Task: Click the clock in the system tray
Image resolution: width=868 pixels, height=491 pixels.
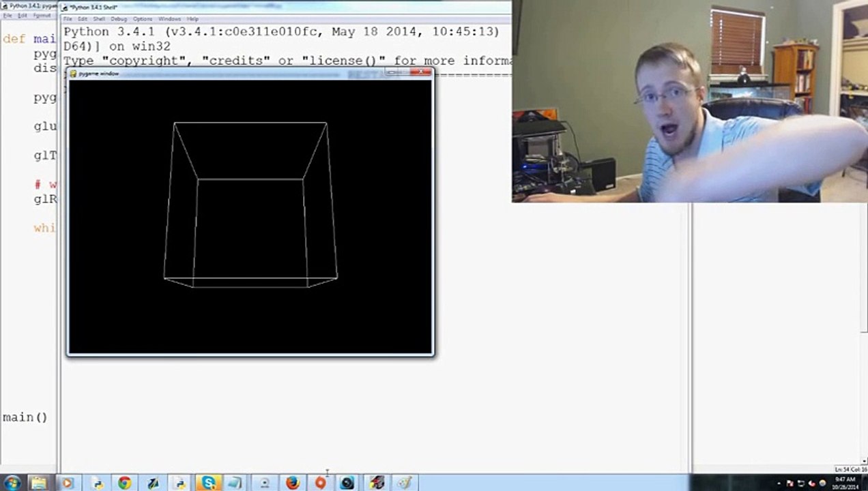Action: click(x=845, y=483)
